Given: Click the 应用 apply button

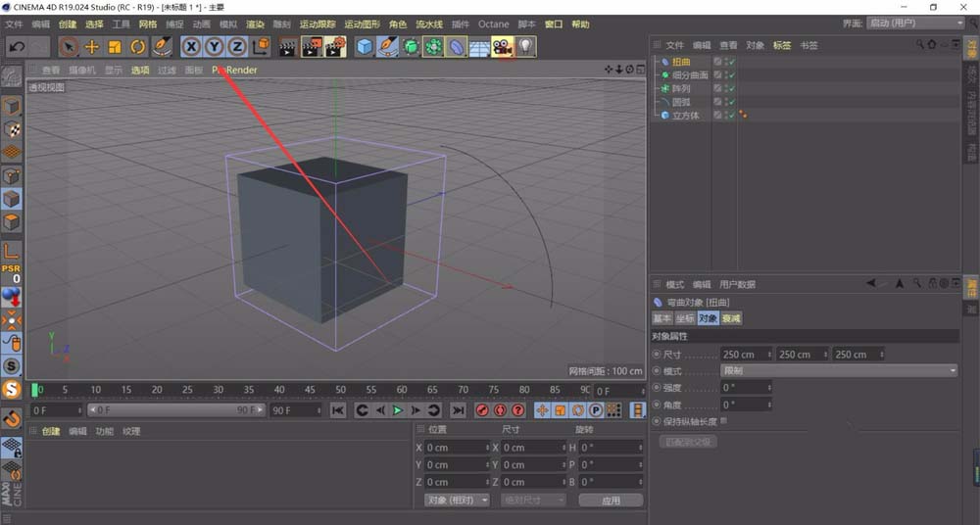Looking at the screenshot, I should [611, 500].
